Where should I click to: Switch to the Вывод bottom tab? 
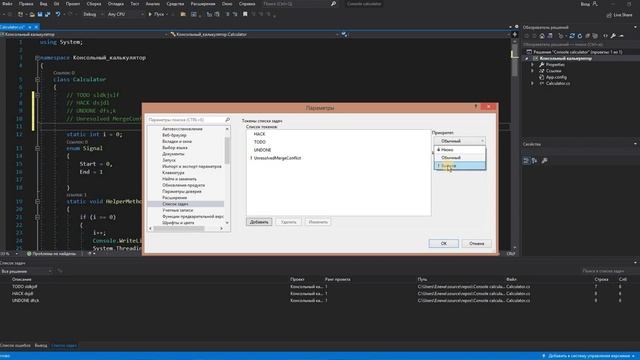41,345
